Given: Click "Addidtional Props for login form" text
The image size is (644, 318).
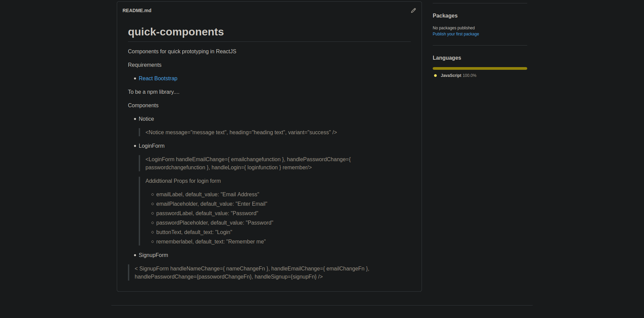Looking at the screenshot, I should click(183, 181).
